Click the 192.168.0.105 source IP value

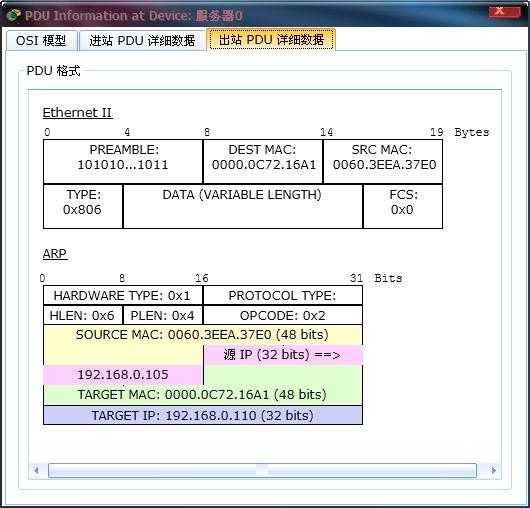click(123, 374)
